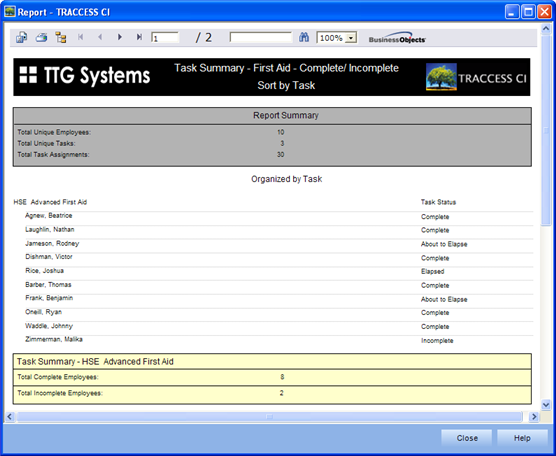556x456 pixels.
Task: Select the HSE Advanced First Aid heading
Action: coord(50,202)
